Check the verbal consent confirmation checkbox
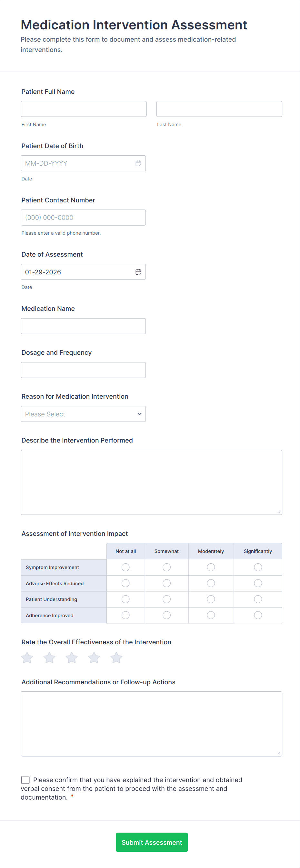 coord(25,780)
